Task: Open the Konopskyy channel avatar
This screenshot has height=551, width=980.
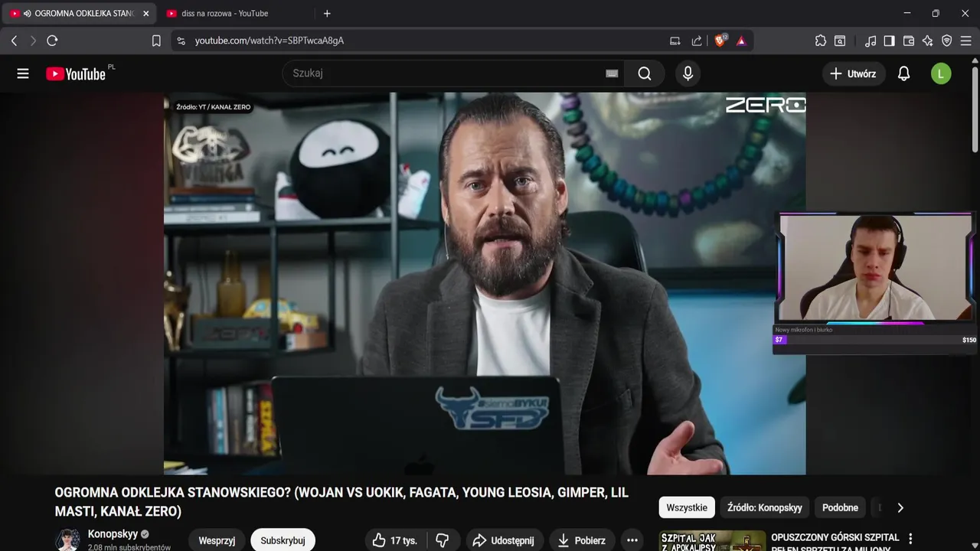Action: point(67,540)
